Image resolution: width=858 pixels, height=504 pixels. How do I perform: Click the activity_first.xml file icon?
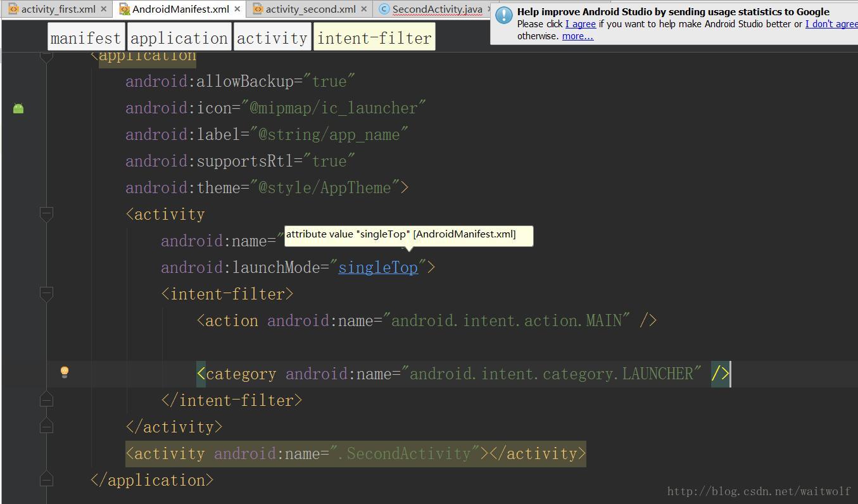click(13, 9)
